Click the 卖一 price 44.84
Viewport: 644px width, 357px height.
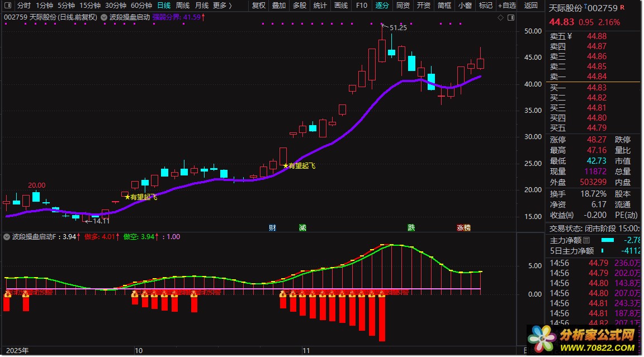(596, 77)
